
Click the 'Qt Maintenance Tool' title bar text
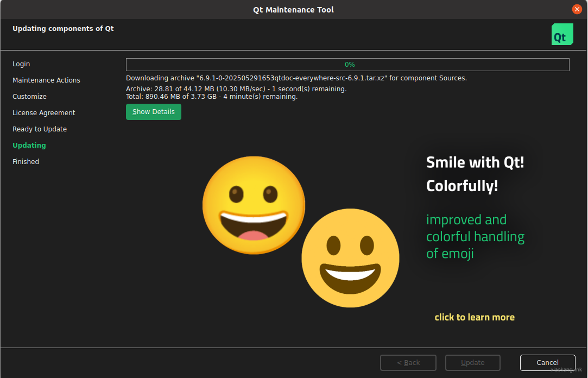(293, 10)
